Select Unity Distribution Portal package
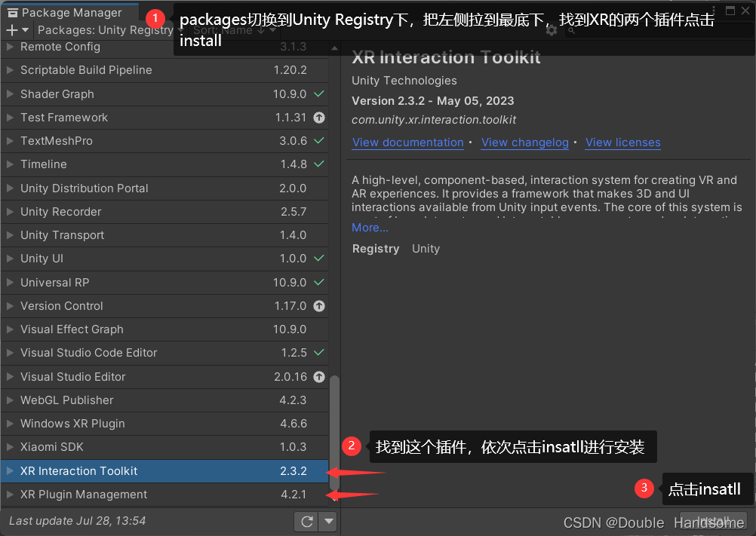Viewport: 756px width, 536px height. coord(164,188)
